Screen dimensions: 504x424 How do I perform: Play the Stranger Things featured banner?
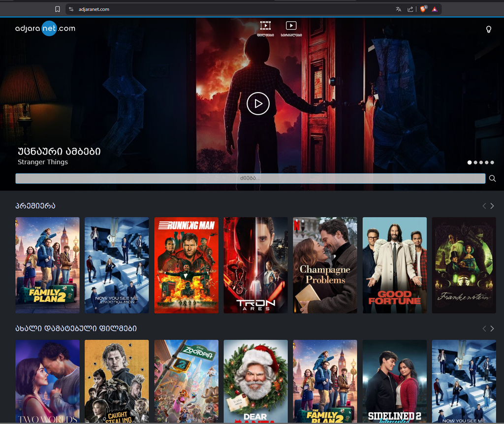(x=258, y=103)
